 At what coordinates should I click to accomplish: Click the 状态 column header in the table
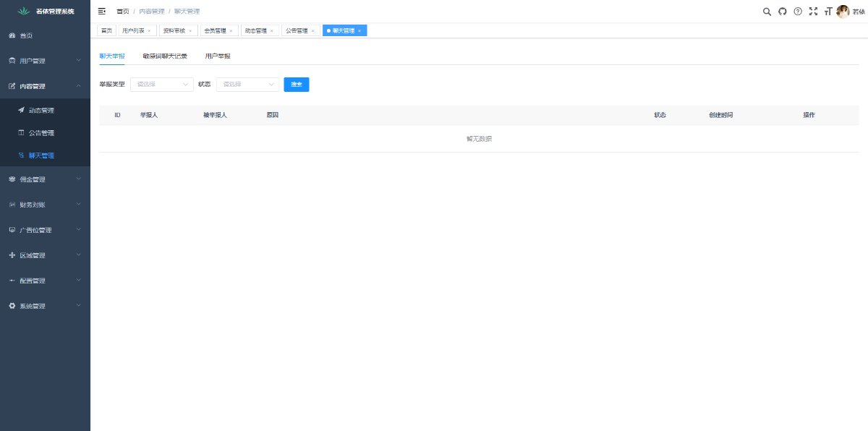660,116
